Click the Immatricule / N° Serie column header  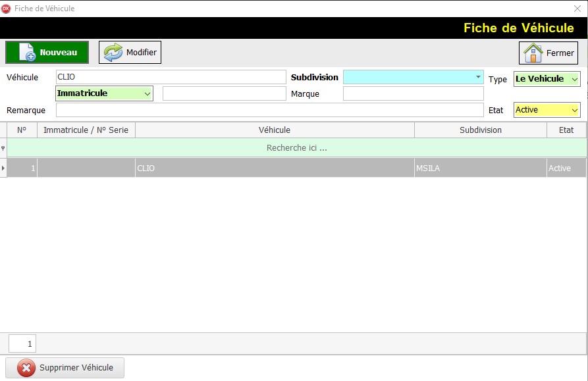pyautogui.click(x=86, y=130)
